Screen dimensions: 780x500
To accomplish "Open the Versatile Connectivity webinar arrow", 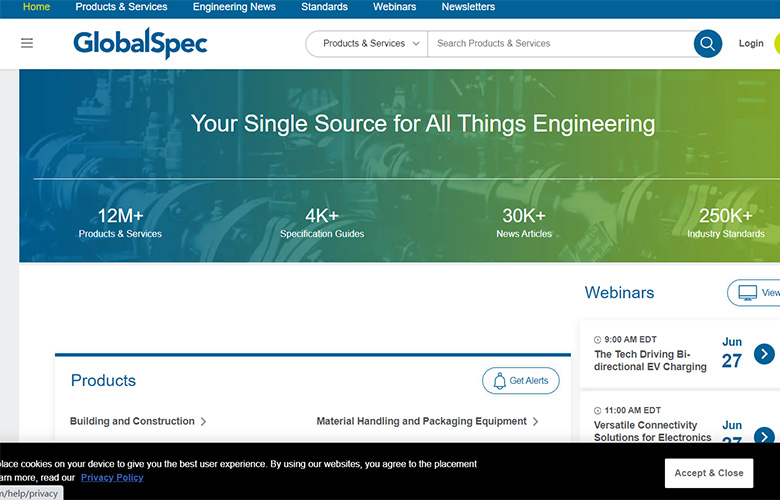I will click(x=764, y=435).
